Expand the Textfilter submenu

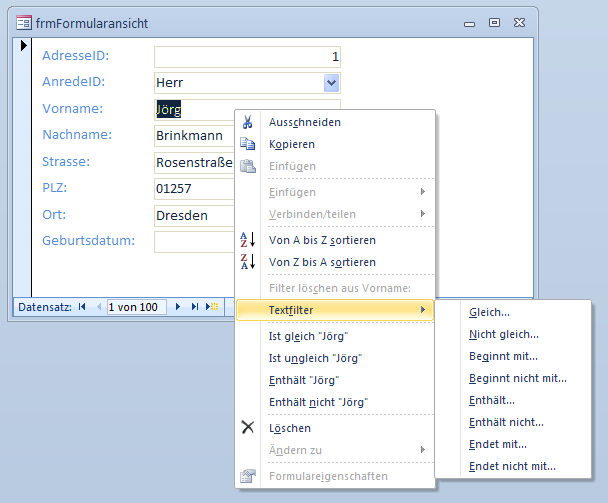pyautogui.click(x=335, y=311)
